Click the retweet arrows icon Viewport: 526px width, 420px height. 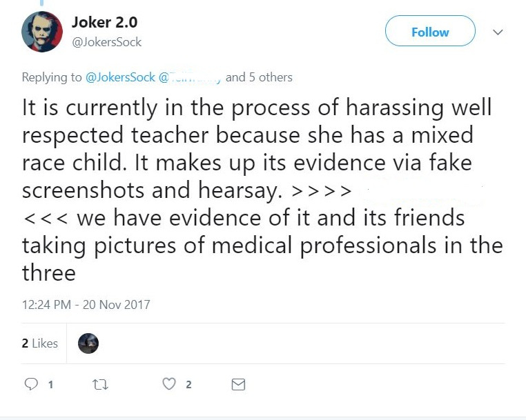101,385
